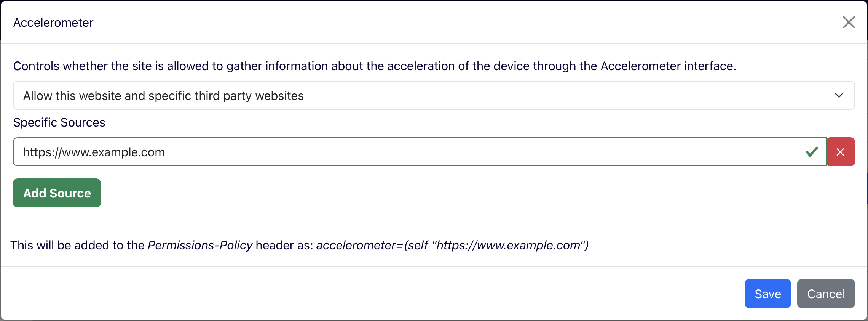Cancel the Accelerometer changes

click(x=826, y=294)
